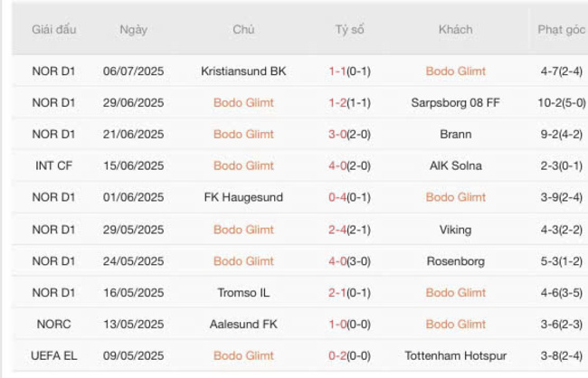
Task: Click the Ngày column header
Action: pos(134,30)
